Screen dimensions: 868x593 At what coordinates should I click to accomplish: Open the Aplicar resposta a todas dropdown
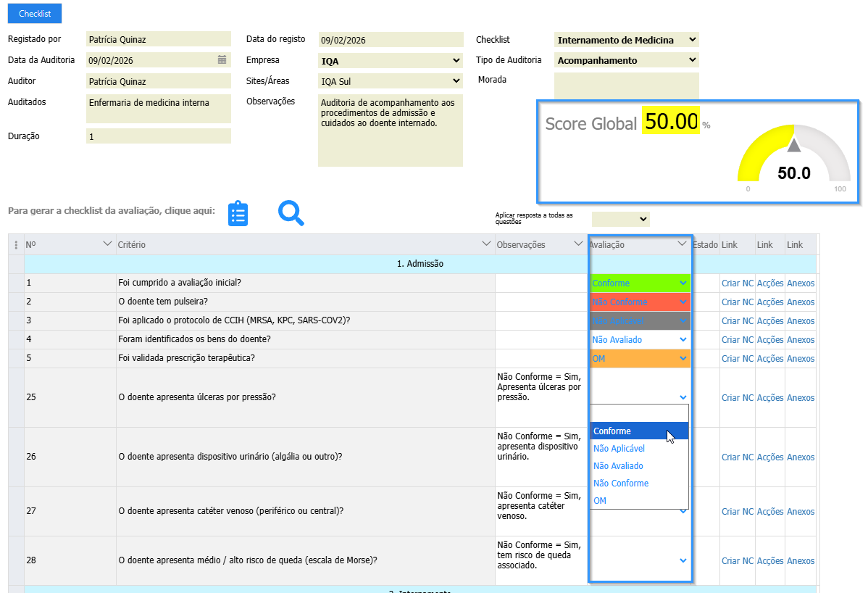point(620,219)
